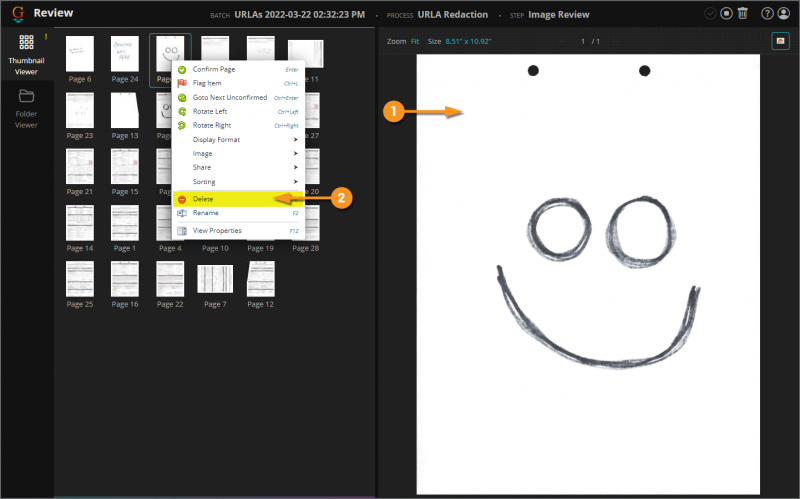Open View Properties from the context menu
The image size is (800, 499).
pos(238,231)
